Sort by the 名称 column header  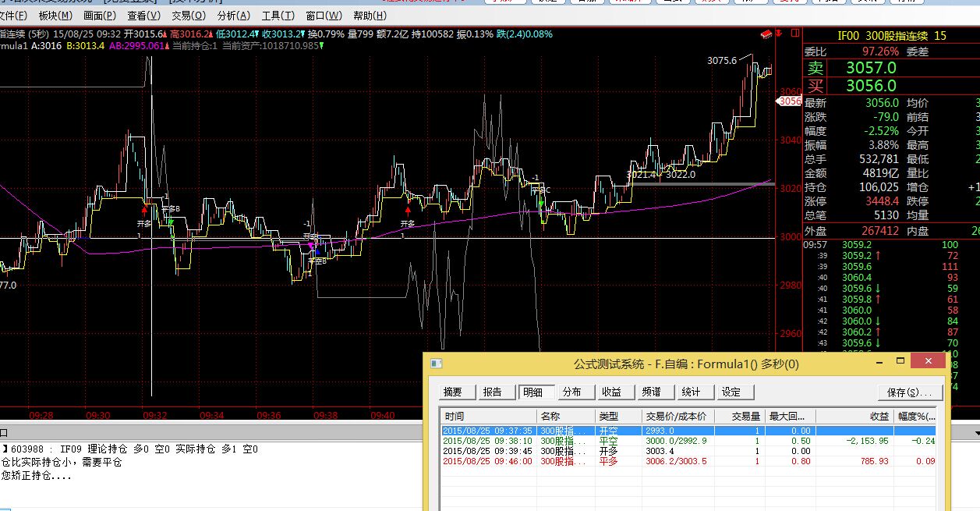[x=567, y=417]
